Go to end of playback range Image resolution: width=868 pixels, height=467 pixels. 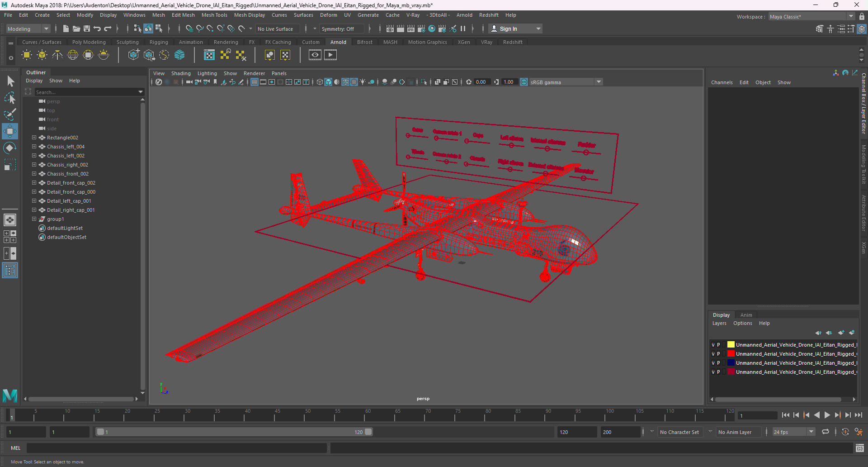[858, 415]
